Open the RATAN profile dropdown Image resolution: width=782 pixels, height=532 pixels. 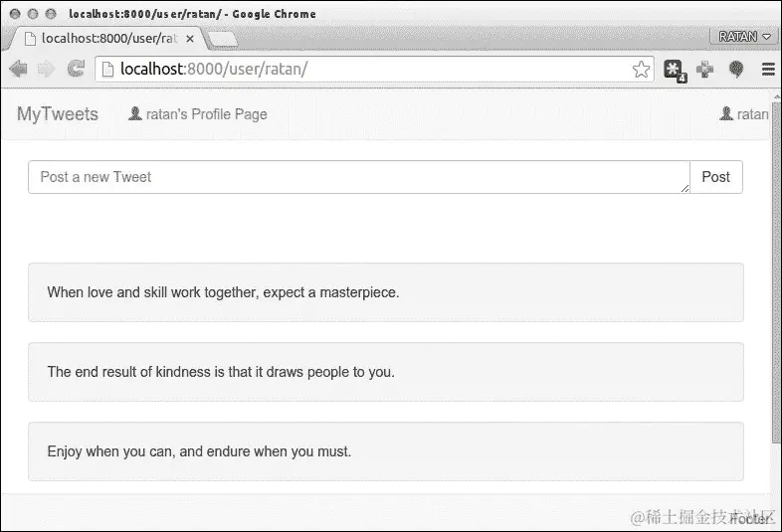click(744, 37)
